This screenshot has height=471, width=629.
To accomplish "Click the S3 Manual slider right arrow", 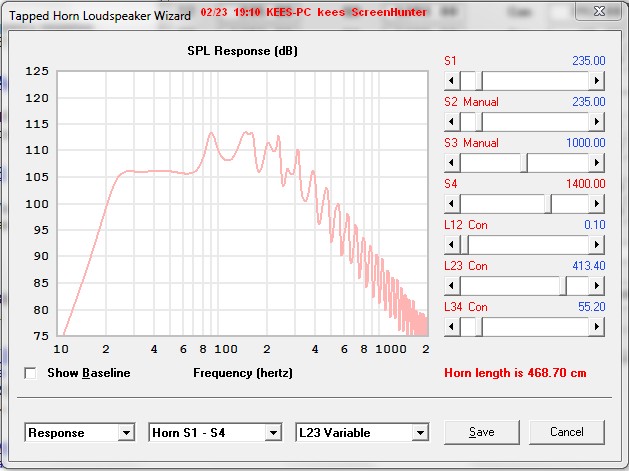I will [x=597, y=162].
